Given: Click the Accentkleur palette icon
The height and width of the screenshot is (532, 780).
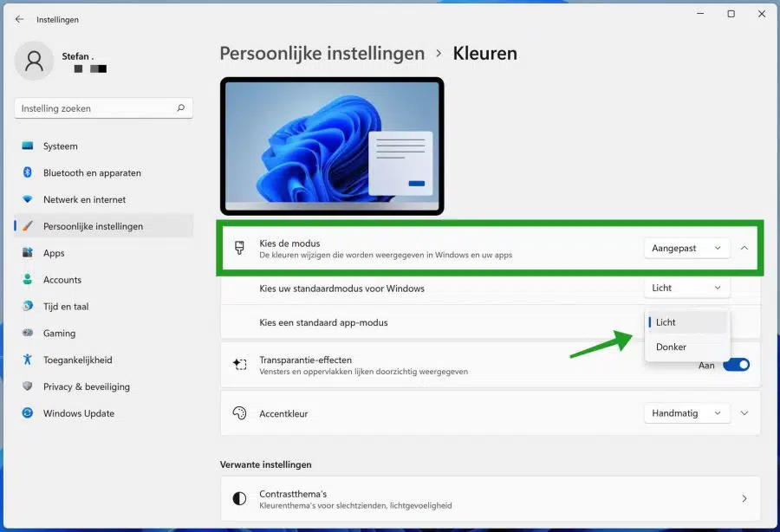Looking at the screenshot, I should pyautogui.click(x=240, y=413).
